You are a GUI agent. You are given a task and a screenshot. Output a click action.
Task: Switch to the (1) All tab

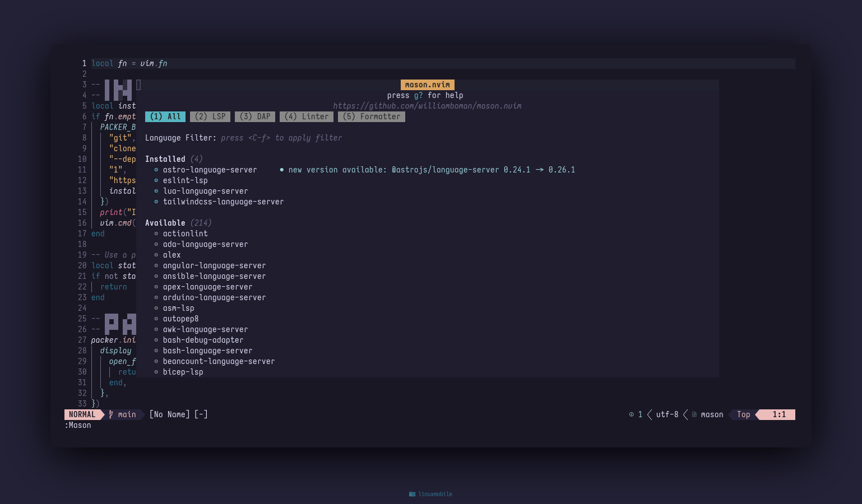(165, 116)
